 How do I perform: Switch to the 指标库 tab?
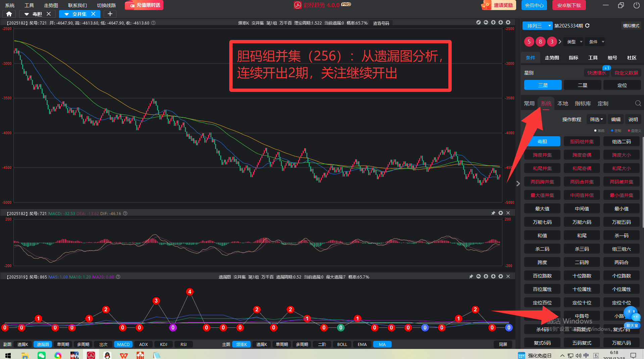[x=583, y=103]
